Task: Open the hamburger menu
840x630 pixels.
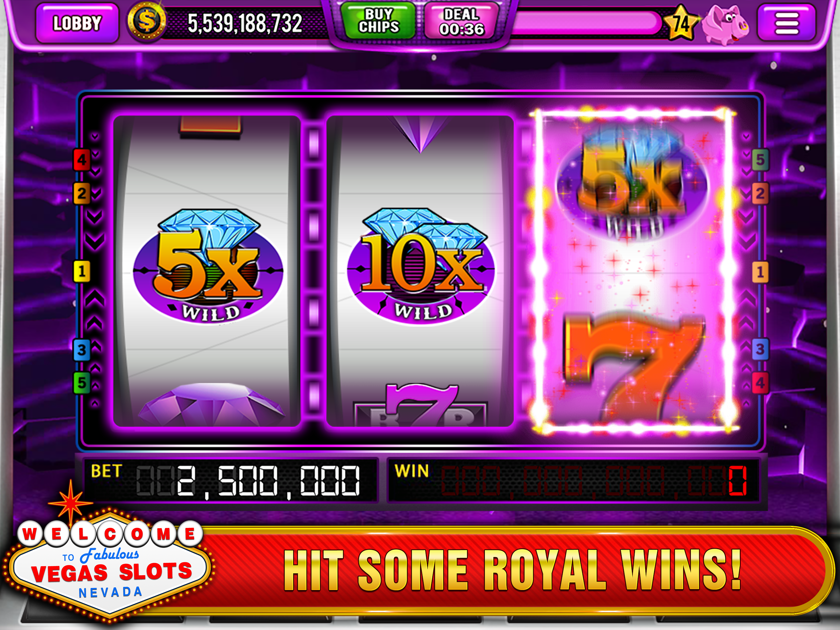Action: [787, 23]
